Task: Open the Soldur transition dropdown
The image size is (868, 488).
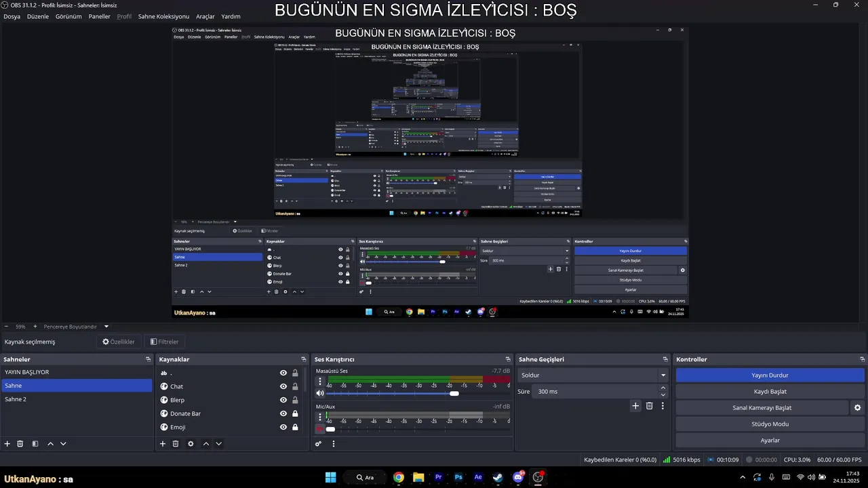Action: pos(593,375)
